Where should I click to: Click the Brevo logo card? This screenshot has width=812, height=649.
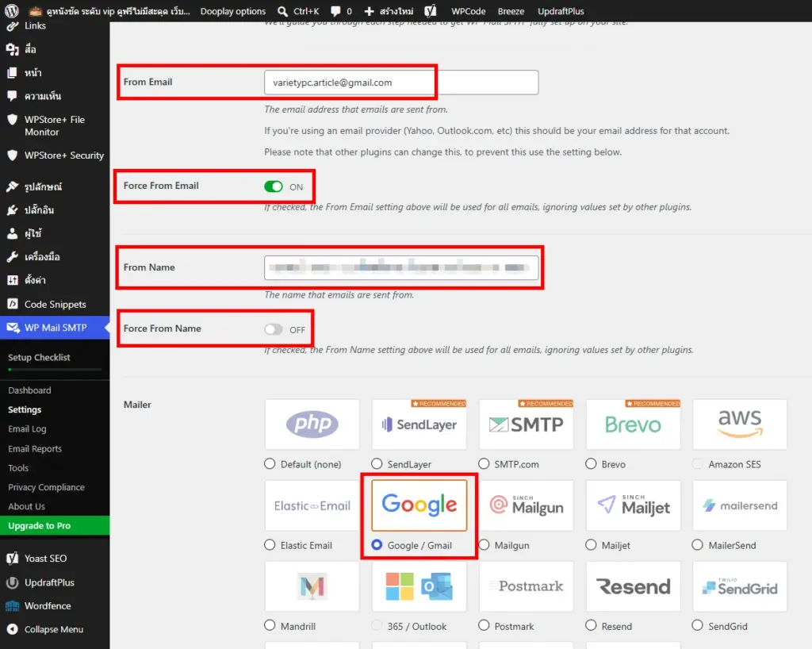(633, 424)
